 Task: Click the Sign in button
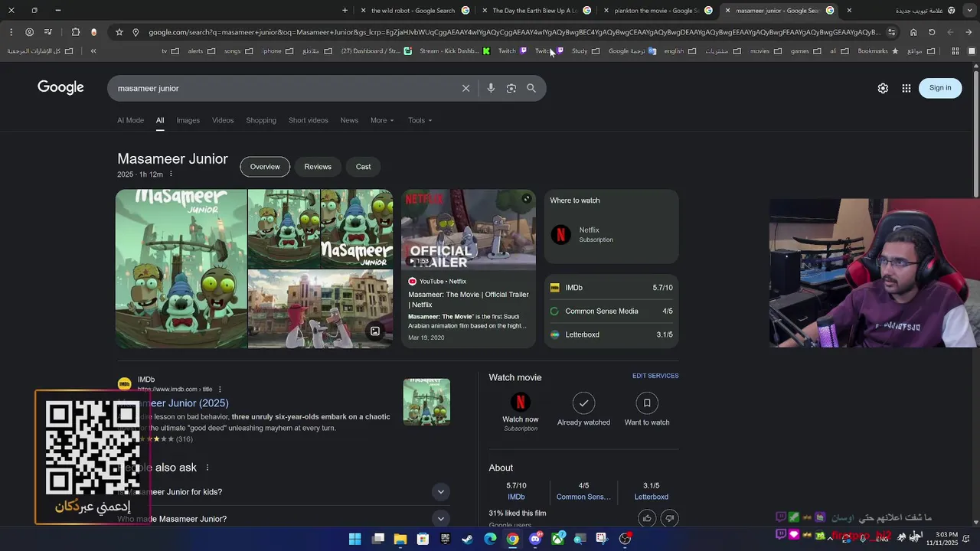click(x=940, y=88)
